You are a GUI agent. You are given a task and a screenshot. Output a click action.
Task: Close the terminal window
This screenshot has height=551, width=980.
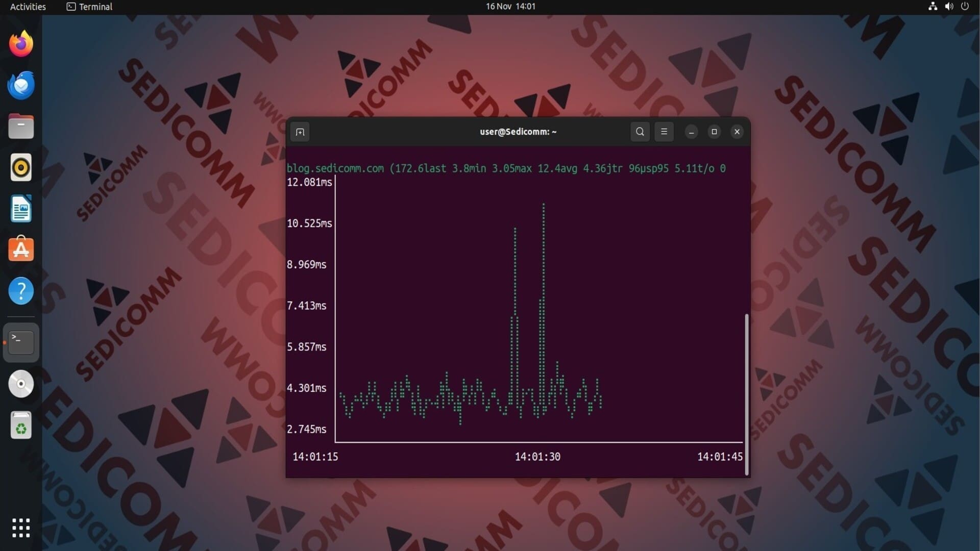737,132
